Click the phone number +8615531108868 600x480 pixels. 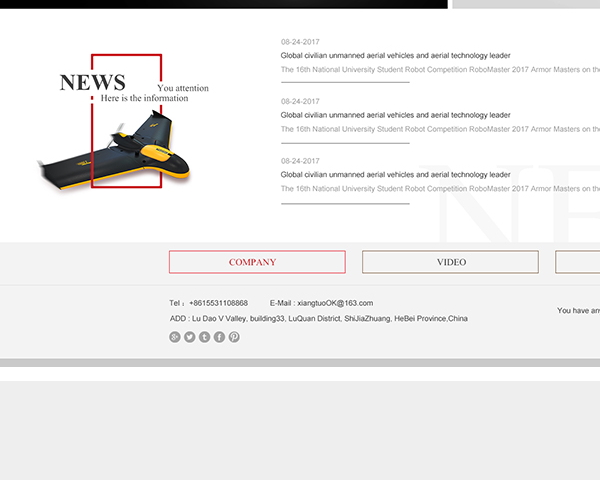[x=218, y=303]
